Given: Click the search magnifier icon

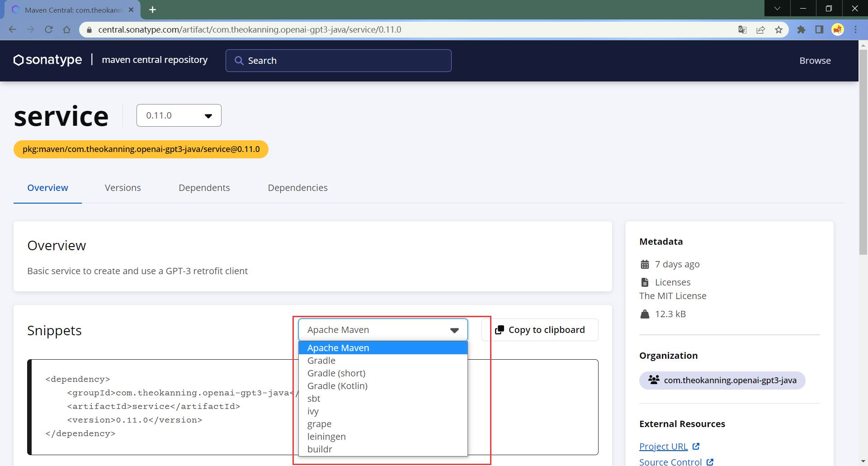Looking at the screenshot, I should 239,61.
